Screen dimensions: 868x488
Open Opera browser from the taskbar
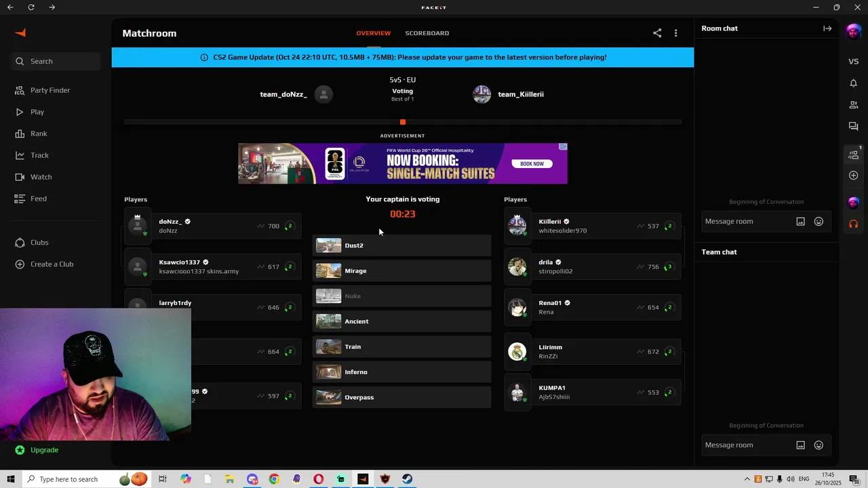318,479
